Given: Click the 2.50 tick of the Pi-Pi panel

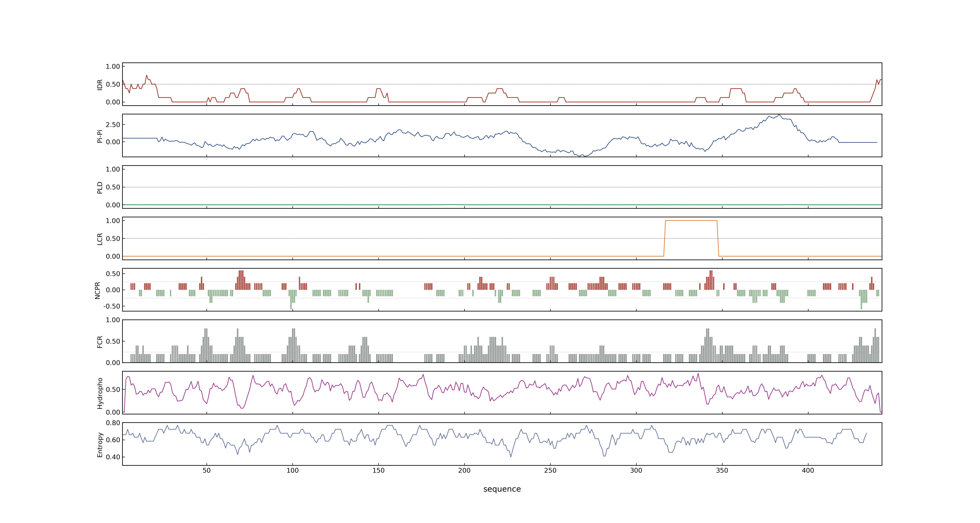Looking at the screenshot, I should pos(113,125).
